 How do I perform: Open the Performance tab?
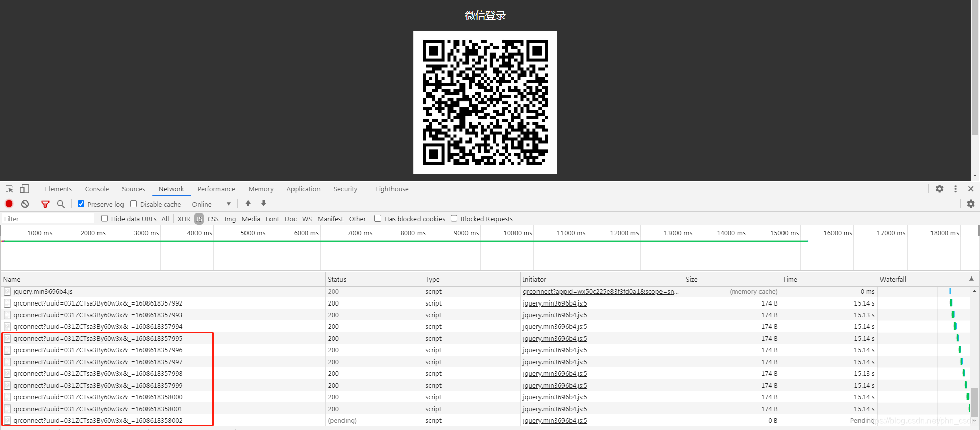point(216,189)
